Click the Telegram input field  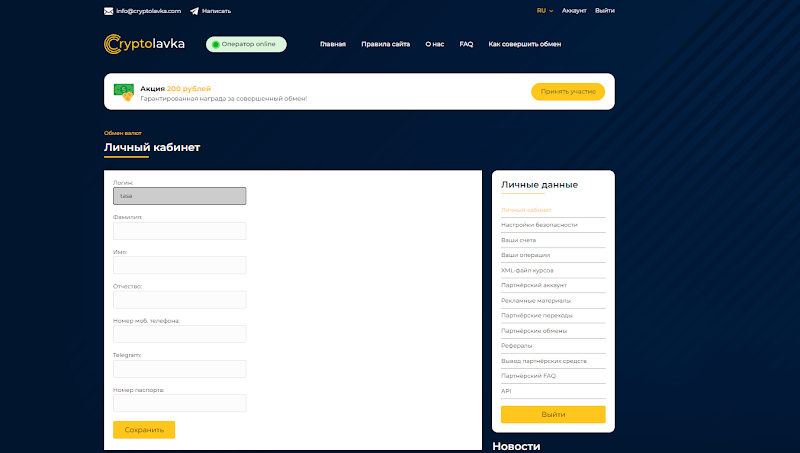180,369
